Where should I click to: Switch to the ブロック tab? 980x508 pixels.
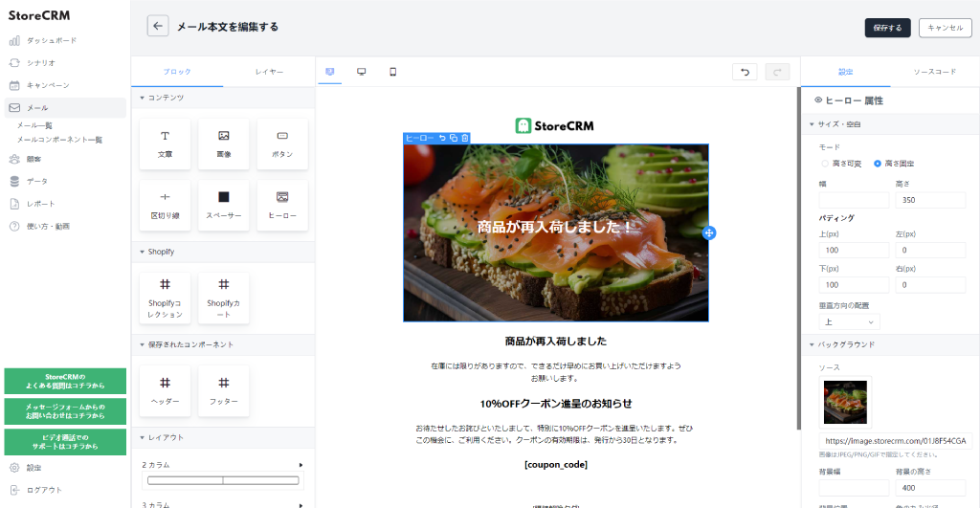pos(177,72)
